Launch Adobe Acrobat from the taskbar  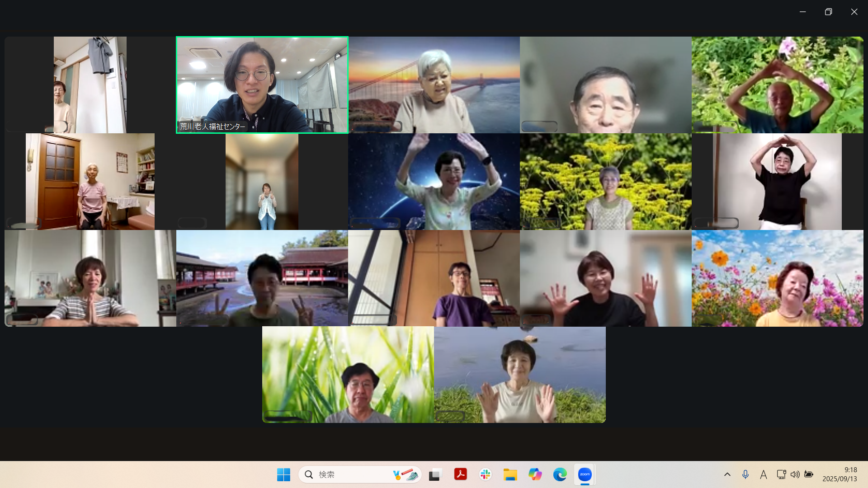(460, 474)
